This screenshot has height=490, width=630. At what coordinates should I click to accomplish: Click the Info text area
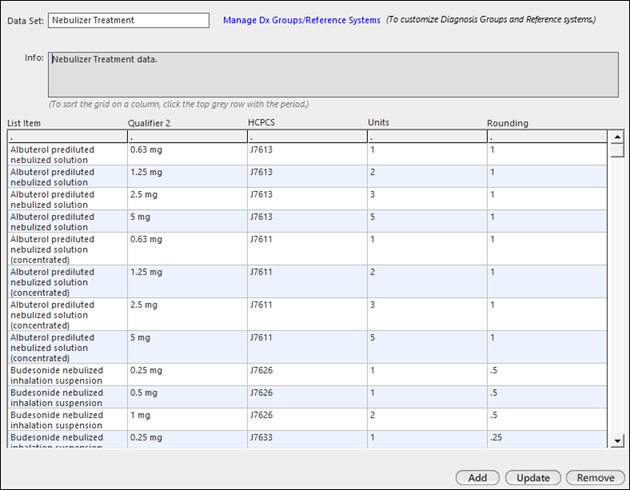coord(333,74)
